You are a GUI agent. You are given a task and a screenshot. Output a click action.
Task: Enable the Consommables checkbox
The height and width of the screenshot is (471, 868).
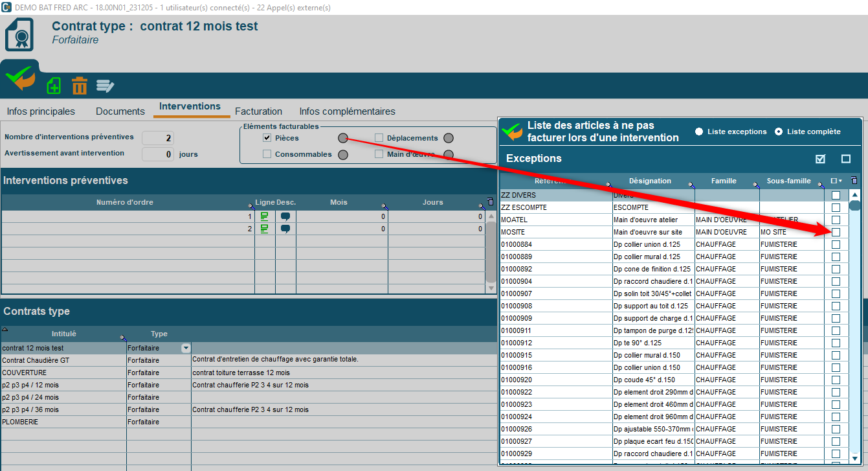pos(267,154)
